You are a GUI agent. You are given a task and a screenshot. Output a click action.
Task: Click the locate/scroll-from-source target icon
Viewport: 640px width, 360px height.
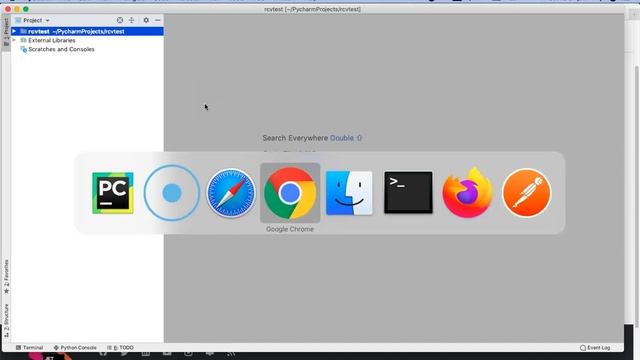(120, 20)
